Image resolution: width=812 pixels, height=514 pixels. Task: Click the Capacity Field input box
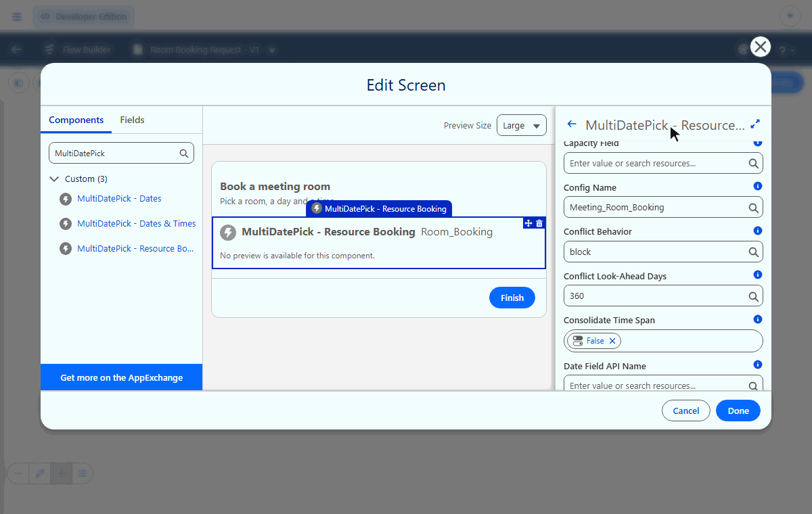663,163
